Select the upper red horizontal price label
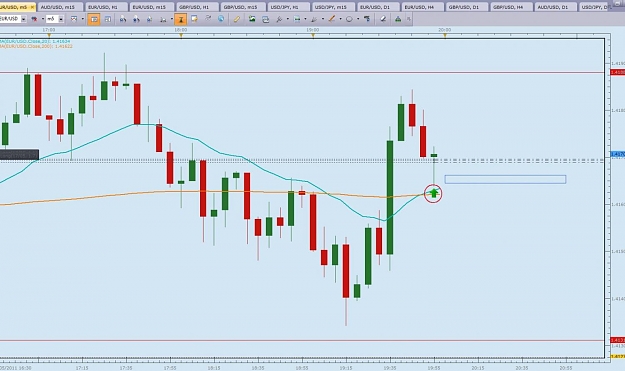Screen dimensions: 625x371 (618, 73)
